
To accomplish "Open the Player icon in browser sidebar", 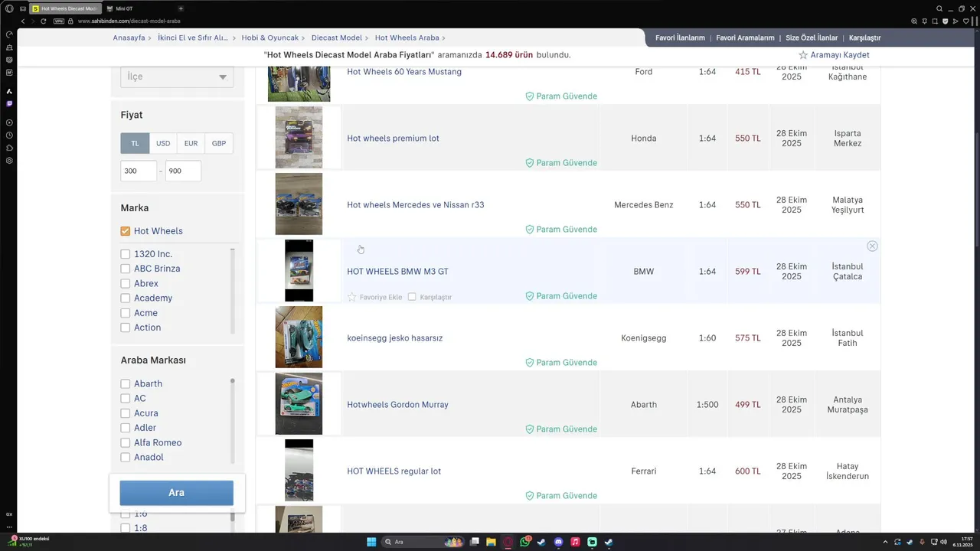I will (9, 122).
